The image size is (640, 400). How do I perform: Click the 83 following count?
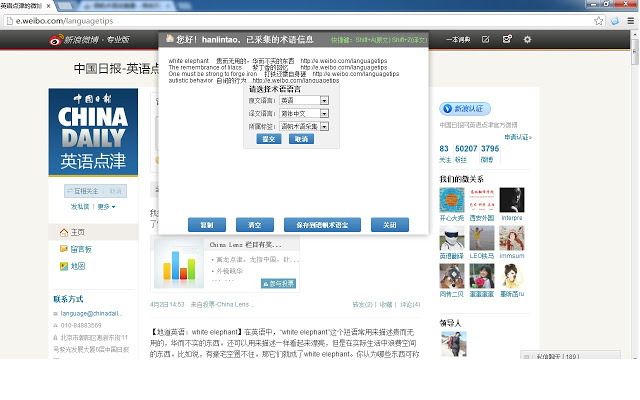coord(444,149)
